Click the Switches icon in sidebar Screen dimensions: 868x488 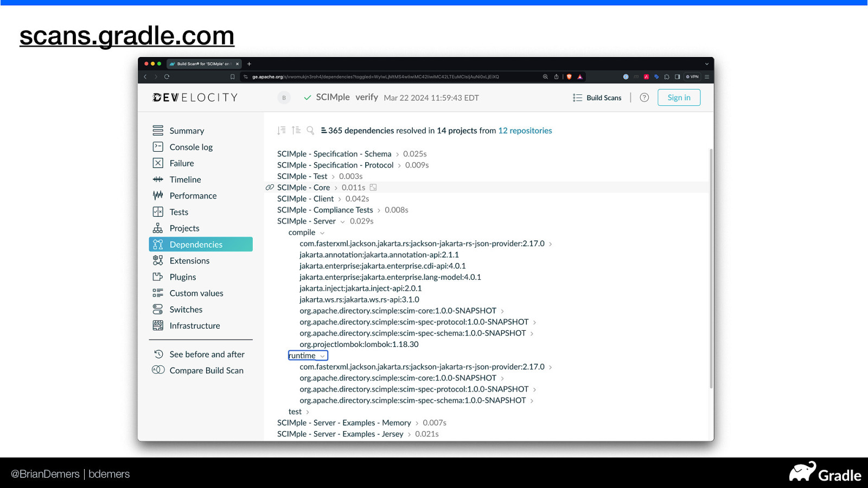158,310
